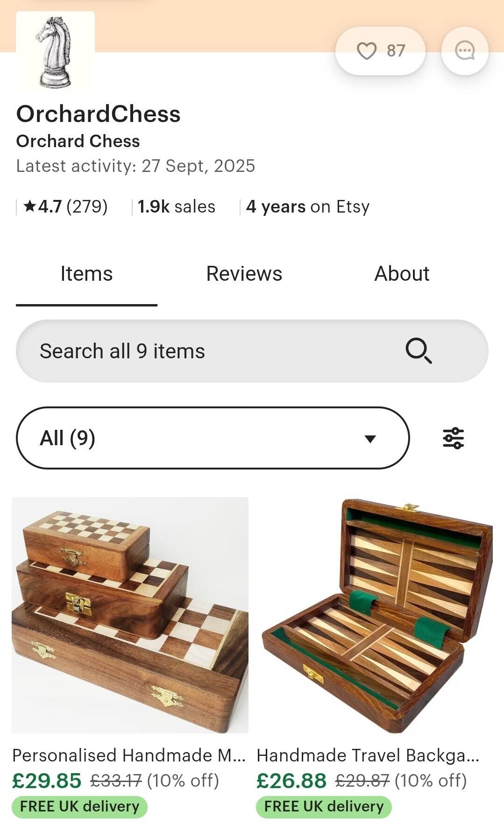Click the £29.85 discounted price
504x825 pixels.
pos(47,781)
